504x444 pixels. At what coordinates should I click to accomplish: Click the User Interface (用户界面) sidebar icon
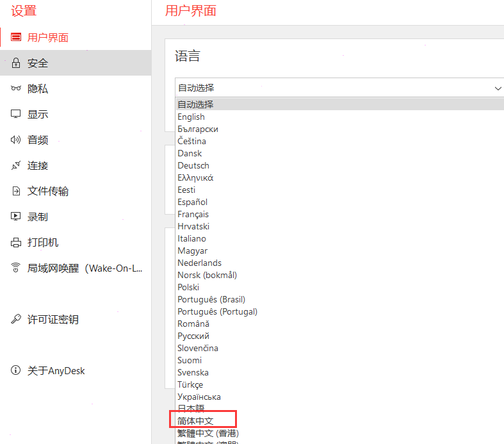(16, 37)
